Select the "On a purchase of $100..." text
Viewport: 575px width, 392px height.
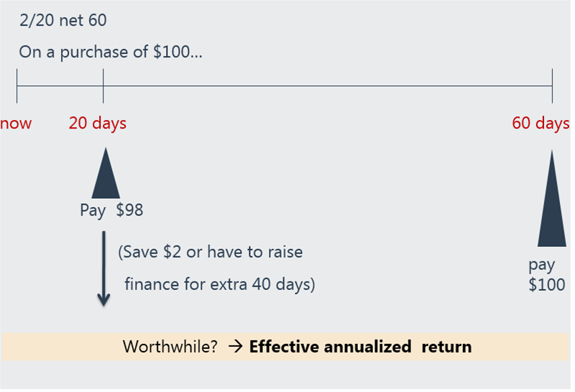111,52
